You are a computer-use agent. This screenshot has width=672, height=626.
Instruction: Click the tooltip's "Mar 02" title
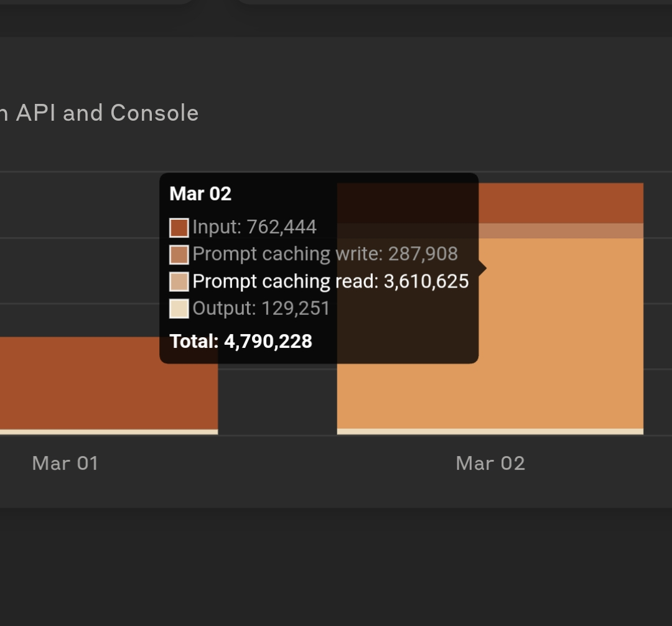click(200, 194)
